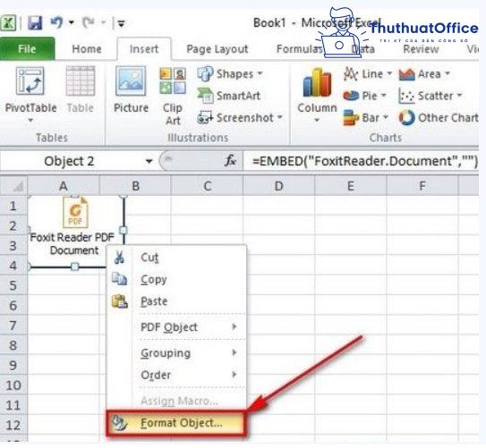Click the Clip Art icon
The image size is (486, 448).
click(173, 80)
